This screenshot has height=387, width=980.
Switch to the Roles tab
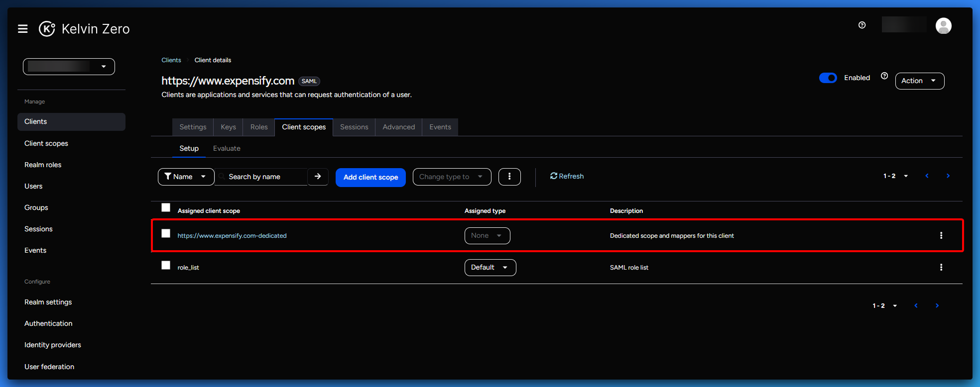259,127
